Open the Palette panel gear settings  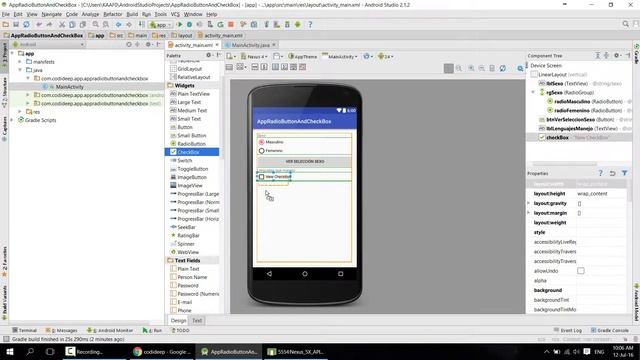(x=209, y=55)
